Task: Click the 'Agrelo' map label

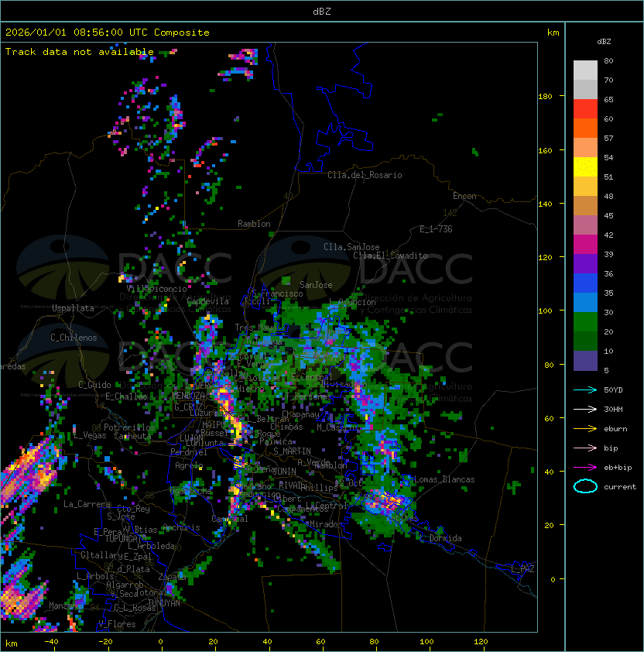Action: [x=189, y=465]
